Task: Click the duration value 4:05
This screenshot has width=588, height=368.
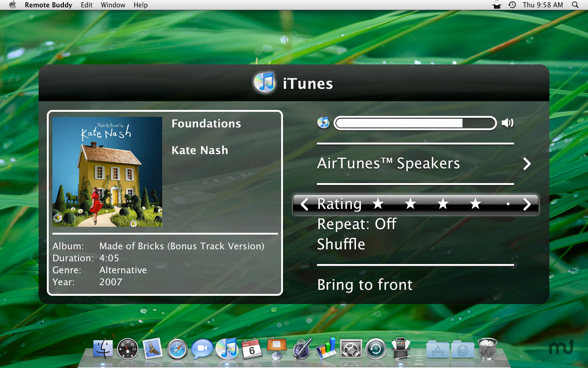Action: (109, 258)
